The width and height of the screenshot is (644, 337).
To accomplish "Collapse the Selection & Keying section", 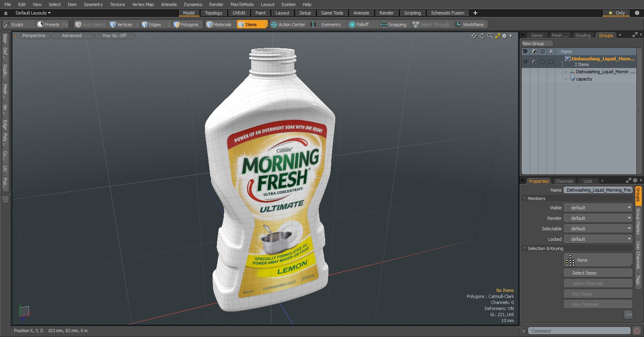I will pos(525,248).
